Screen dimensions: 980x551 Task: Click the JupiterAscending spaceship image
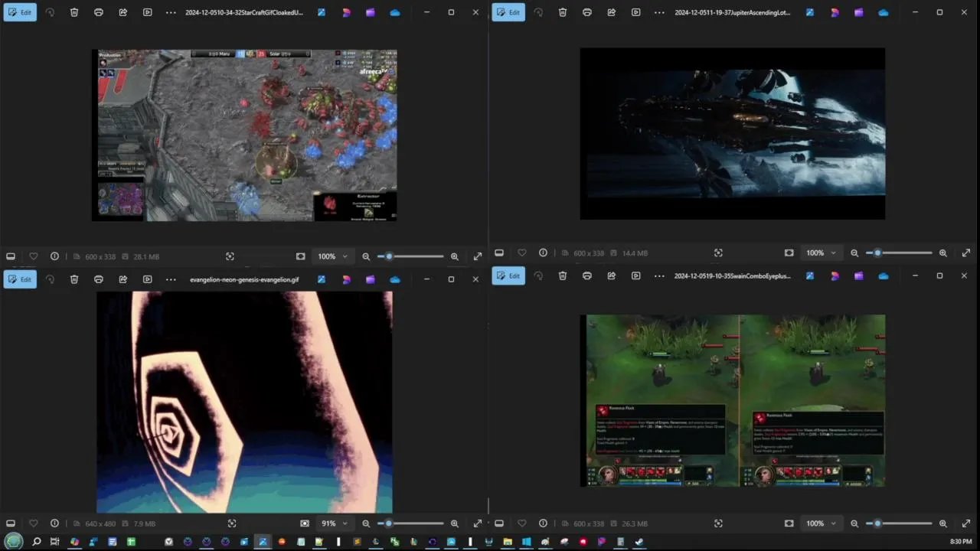[733, 134]
